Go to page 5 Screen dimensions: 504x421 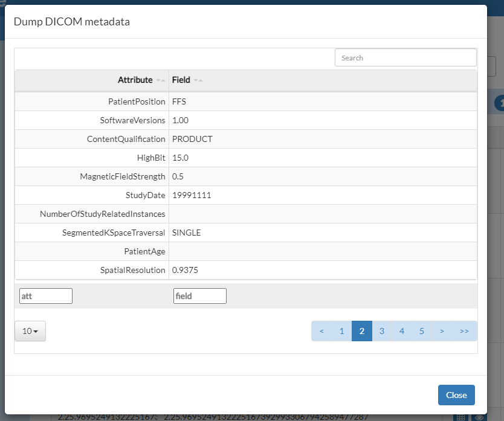(422, 331)
